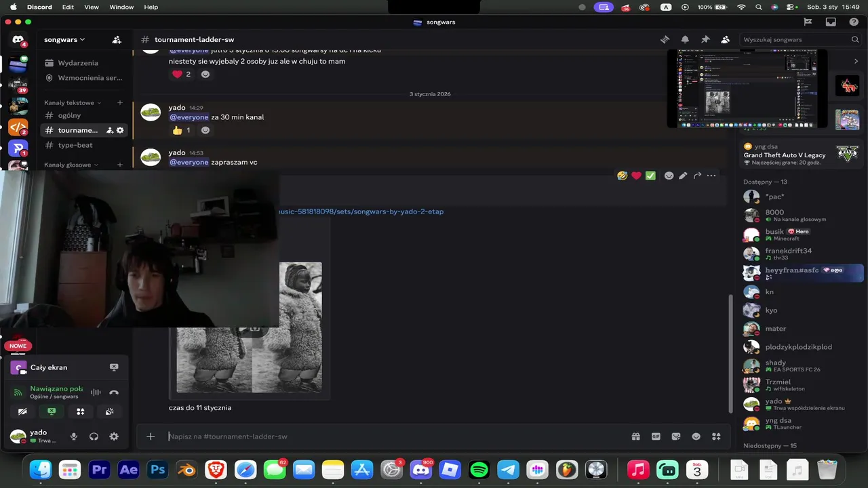This screenshot has height=488, width=868.
Task: Open the Help menu in the menu bar
Action: coord(151,7)
